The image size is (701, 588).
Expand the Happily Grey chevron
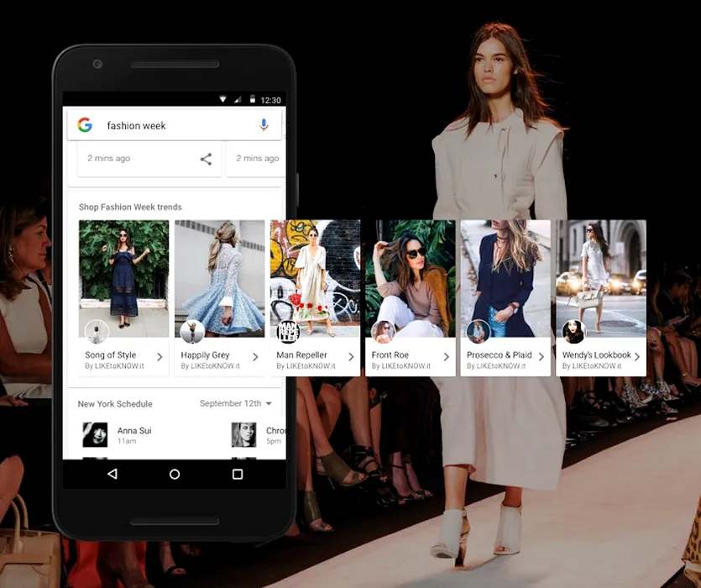click(255, 357)
